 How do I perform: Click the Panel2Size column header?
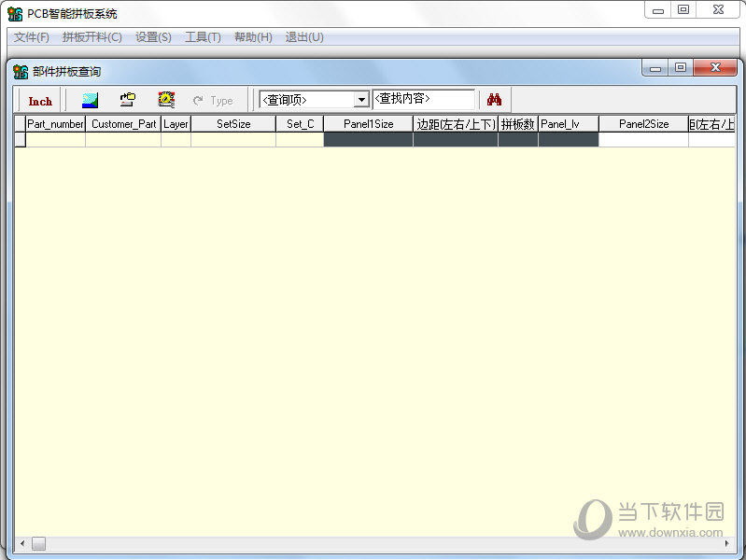(643, 124)
